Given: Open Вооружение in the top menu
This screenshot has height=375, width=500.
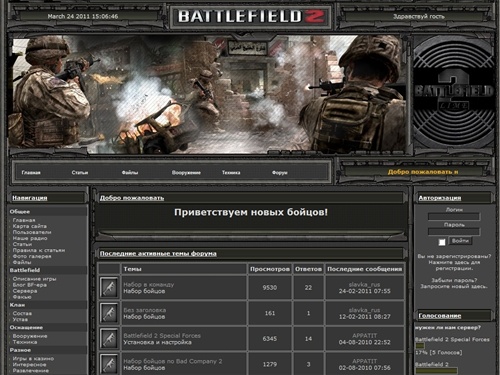Looking at the screenshot, I should [x=186, y=173].
